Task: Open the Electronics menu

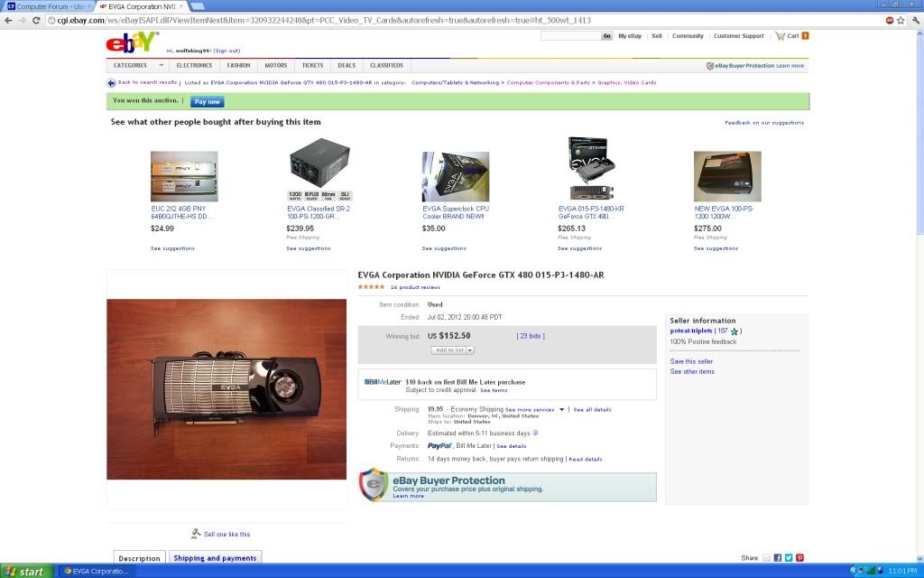Action: pyautogui.click(x=194, y=65)
